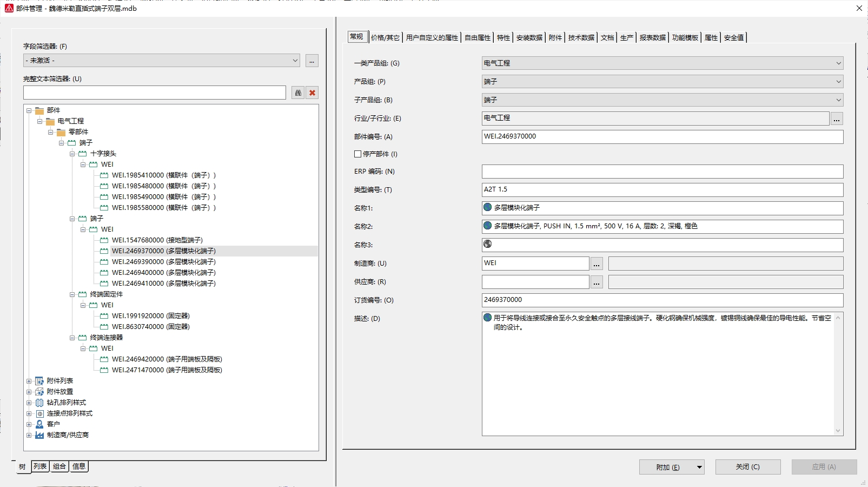Click the 附件列表 icon in tree
The height and width of the screenshot is (487, 868).
click(39, 381)
